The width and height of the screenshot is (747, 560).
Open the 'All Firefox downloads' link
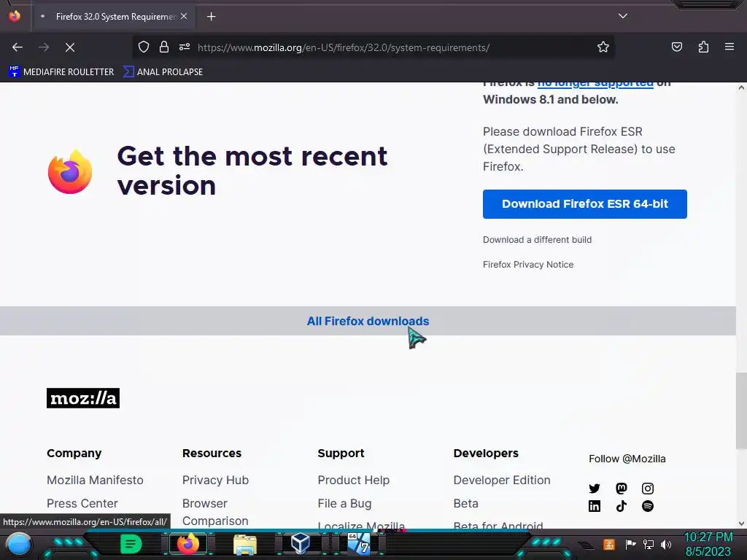click(368, 322)
